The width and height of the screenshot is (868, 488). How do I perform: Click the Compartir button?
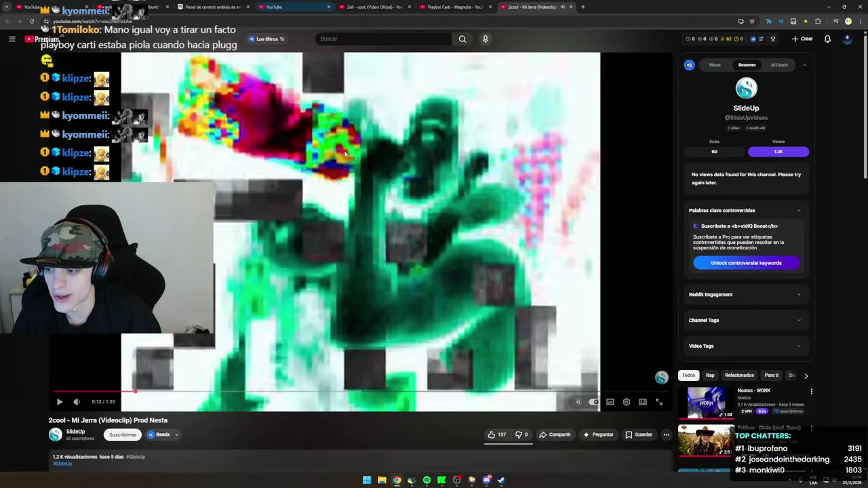click(x=555, y=434)
